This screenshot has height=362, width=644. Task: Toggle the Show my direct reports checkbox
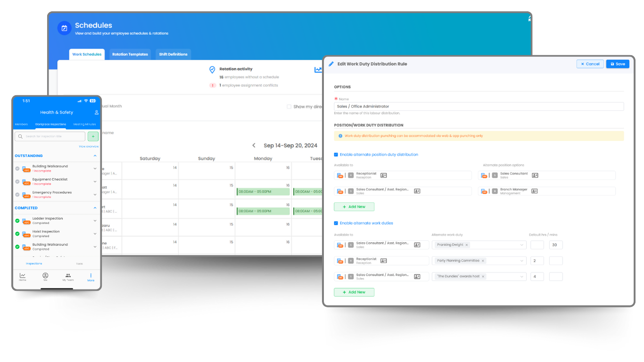pyautogui.click(x=289, y=106)
